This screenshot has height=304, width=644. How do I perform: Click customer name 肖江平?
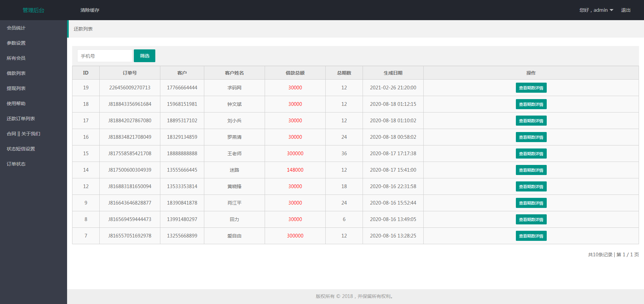tap(234, 203)
